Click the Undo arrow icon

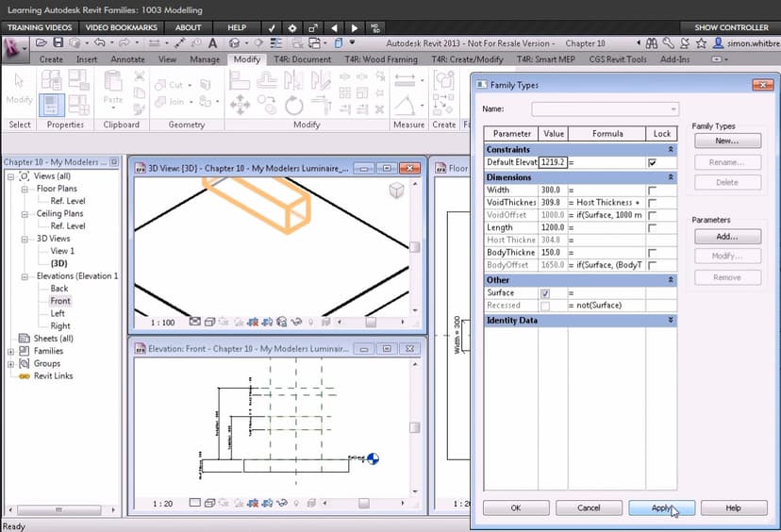(100, 43)
